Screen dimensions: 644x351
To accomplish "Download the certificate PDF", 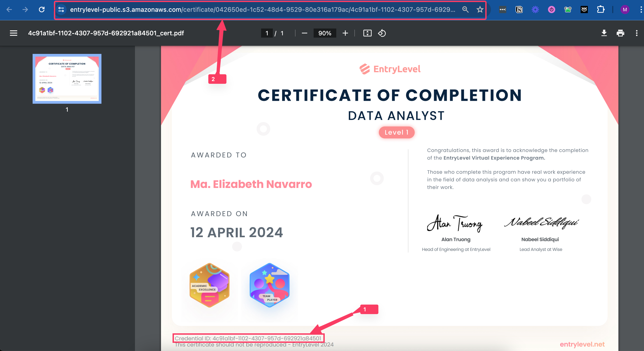I will 604,33.
